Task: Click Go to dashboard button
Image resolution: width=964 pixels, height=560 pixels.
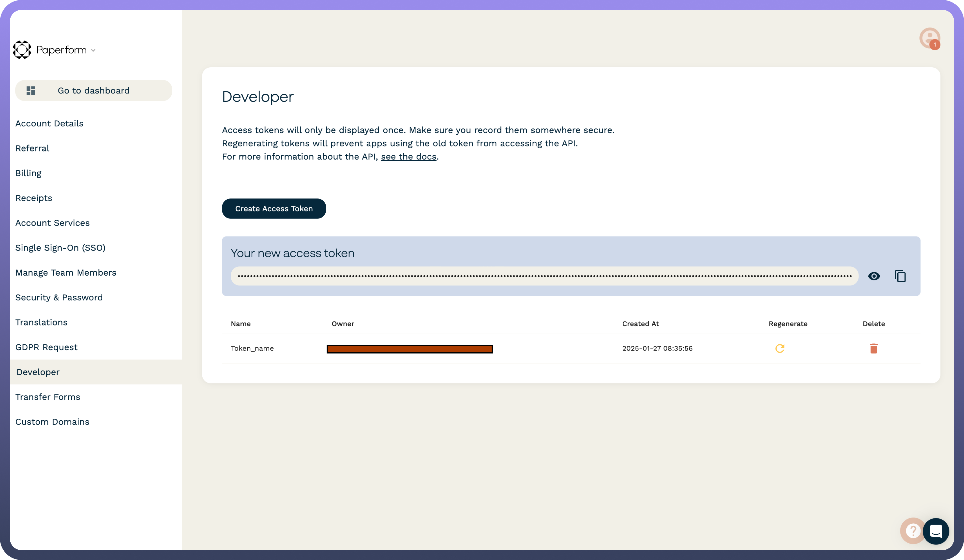Action: (94, 91)
